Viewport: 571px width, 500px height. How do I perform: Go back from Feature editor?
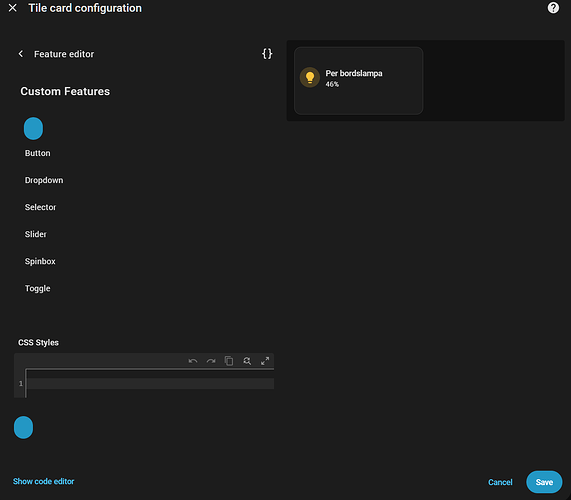[21, 54]
